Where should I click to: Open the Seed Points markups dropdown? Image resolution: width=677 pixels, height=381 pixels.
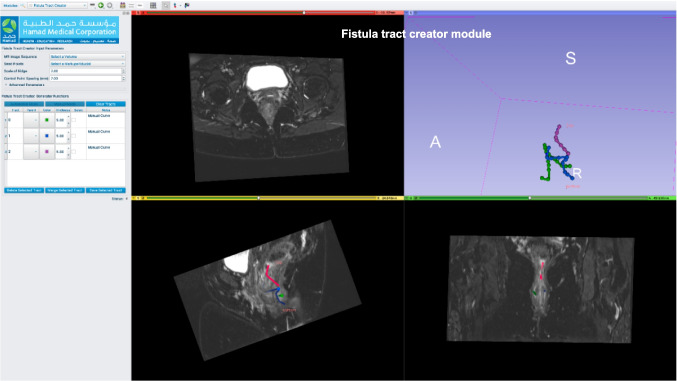tap(87, 64)
